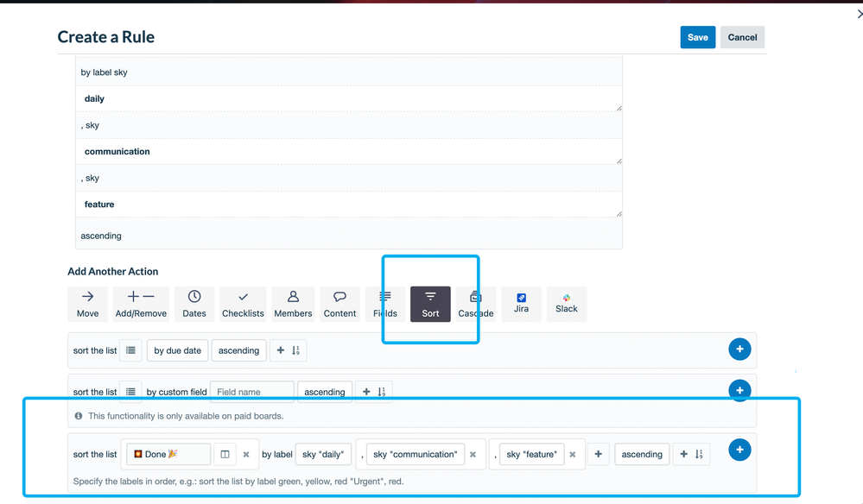Remove the sky "feature" label
The image size is (863, 504).
point(573,455)
